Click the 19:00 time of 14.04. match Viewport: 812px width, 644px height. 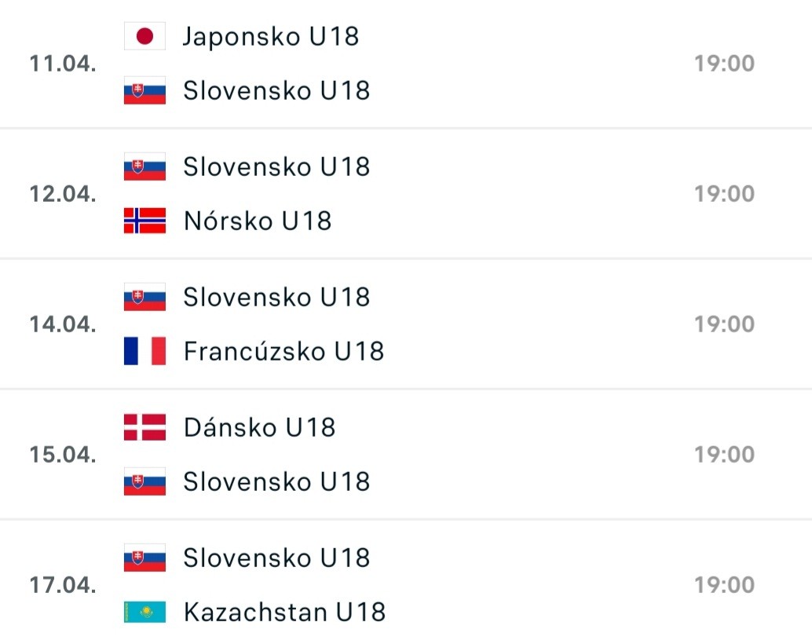[x=724, y=324]
